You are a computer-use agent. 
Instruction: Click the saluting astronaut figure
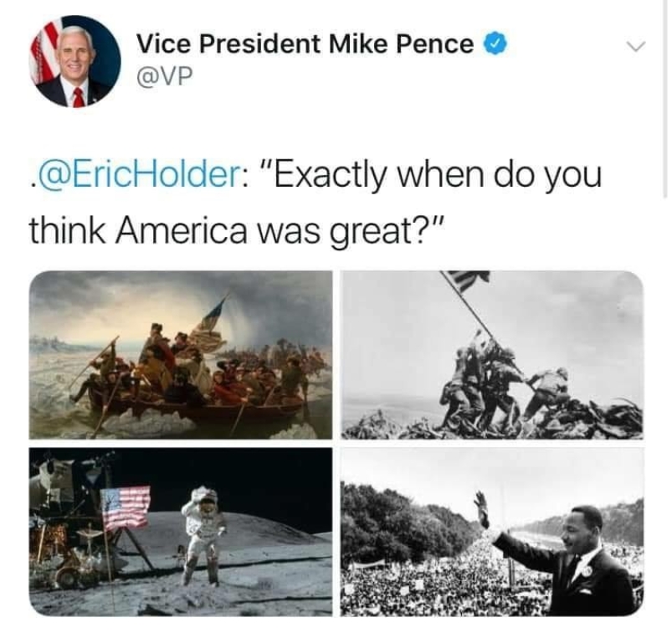(203, 536)
